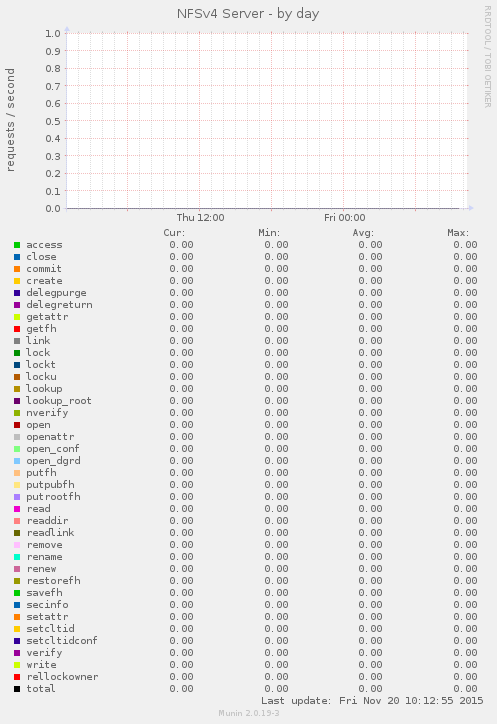Click the swatch beside nverify

17,413
